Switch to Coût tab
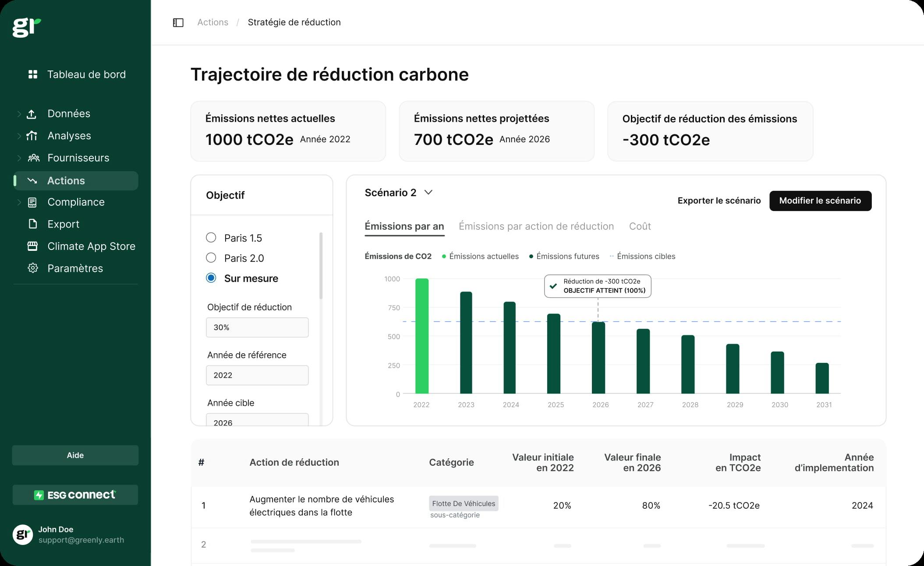Screen dimensions: 924x566 pyautogui.click(x=640, y=226)
